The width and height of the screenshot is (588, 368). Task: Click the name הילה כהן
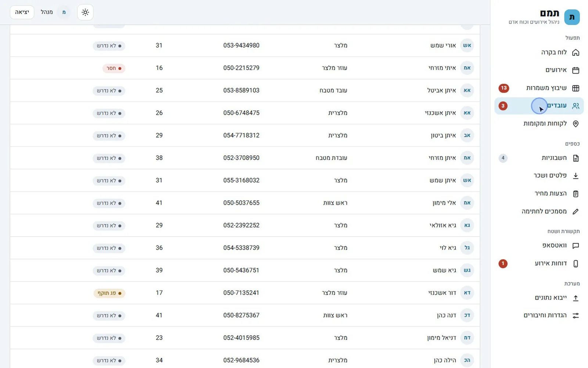pos(445,360)
